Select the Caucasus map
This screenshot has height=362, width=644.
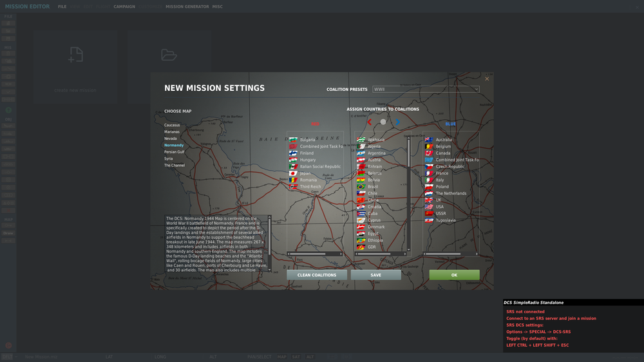(x=172, y=125)
